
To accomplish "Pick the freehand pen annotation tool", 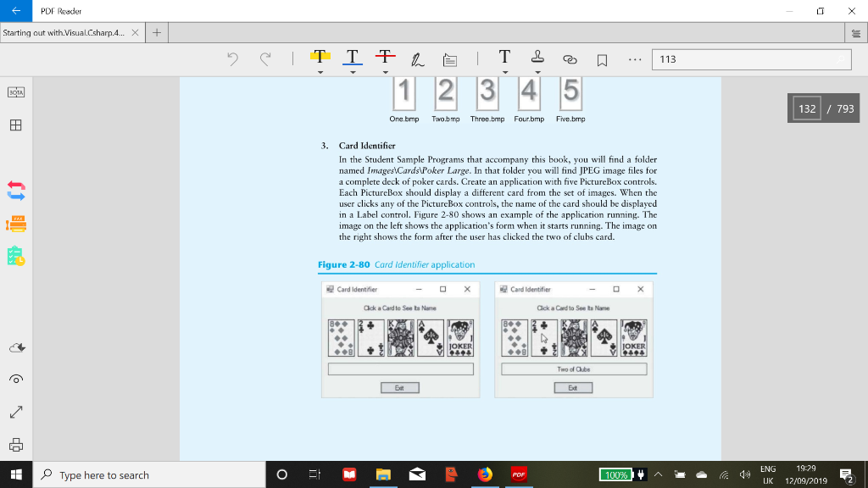I will [x=417, y=58].
